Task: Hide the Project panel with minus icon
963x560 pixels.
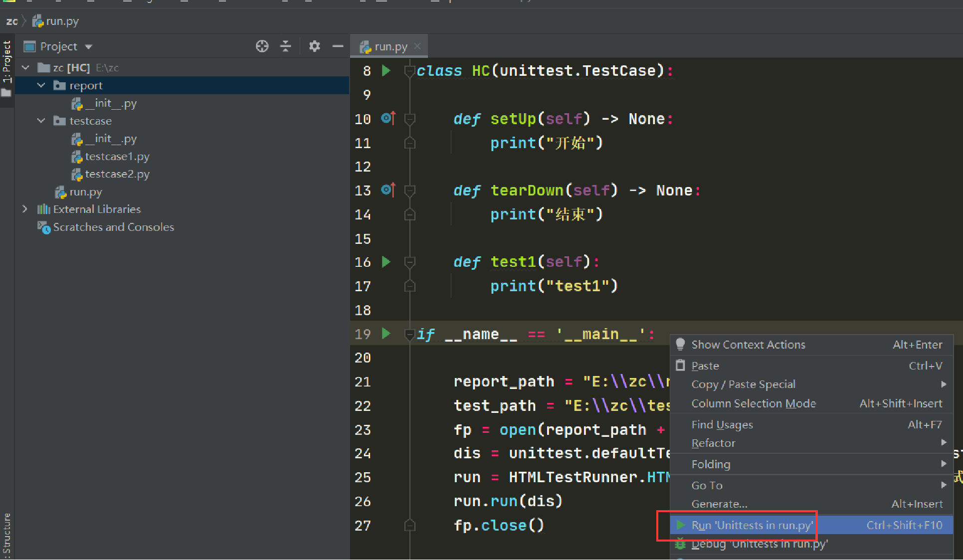Action: (x=338, y=46)
